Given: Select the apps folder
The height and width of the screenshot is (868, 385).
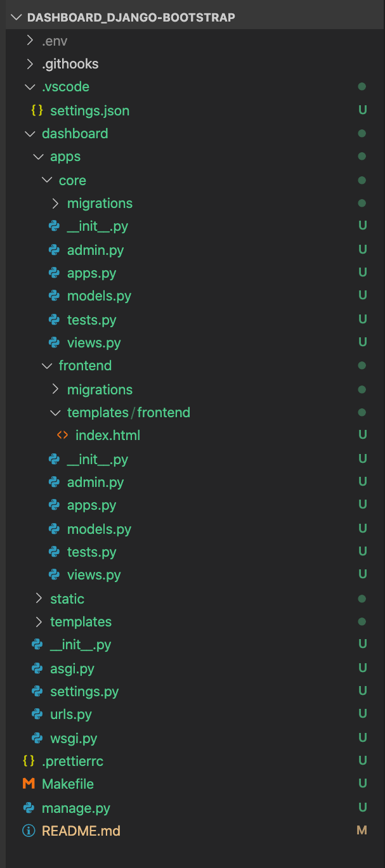Looking at the screenshot, I should 65,157.
